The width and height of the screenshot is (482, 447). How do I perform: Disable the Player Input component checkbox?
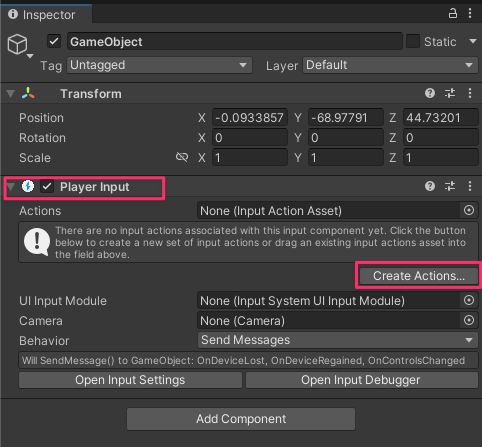click(47, 186)
